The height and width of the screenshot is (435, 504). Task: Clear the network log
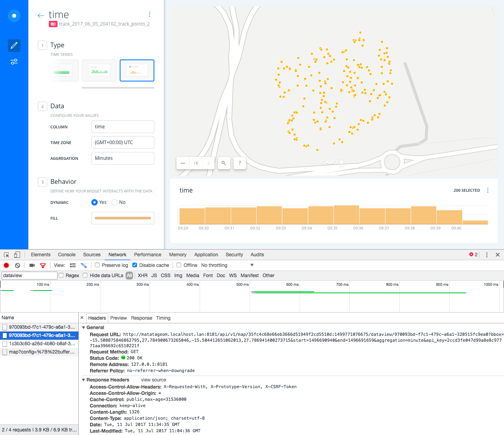click(x=17, y=265)
